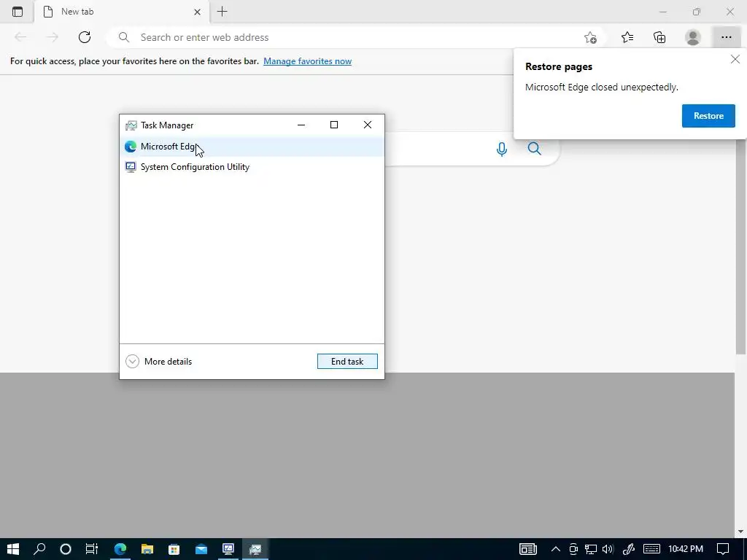Image resolution: width=747 pixels, height=560 pixels.
Task: Open Task View in taskbar
Action: 91,549
